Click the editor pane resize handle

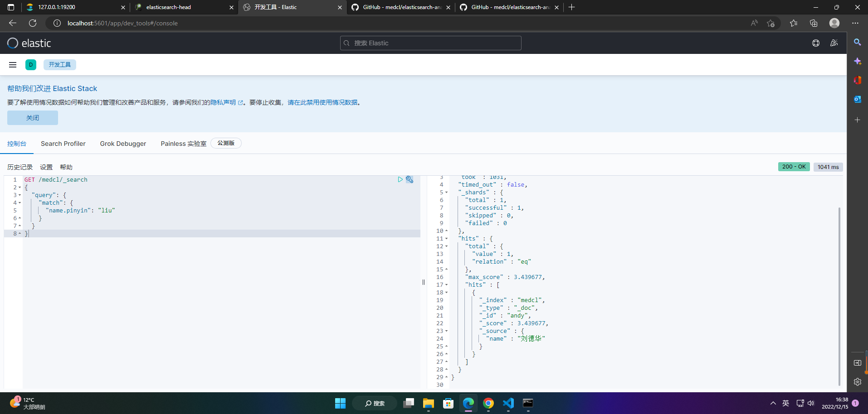click(424, 282)
